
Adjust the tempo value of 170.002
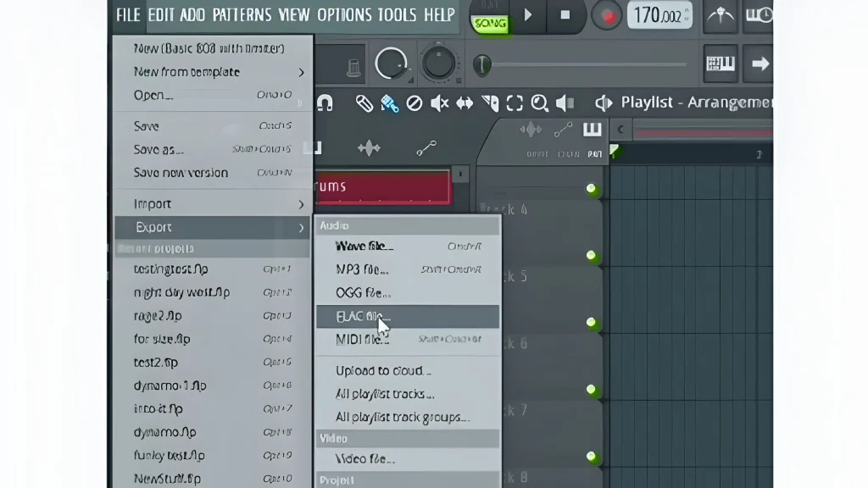[659, 14]
